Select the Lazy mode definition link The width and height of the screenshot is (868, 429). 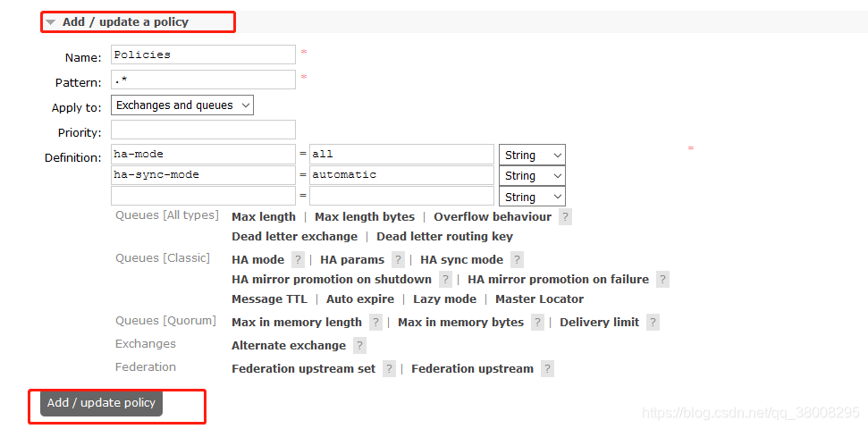pyautogui.click(x=444, y=299)
